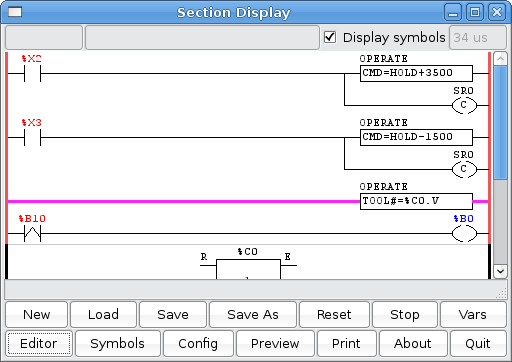Click the vertical scrollbar thumb
The width and height of the screenshot is (512, 362).
[500, 122]
